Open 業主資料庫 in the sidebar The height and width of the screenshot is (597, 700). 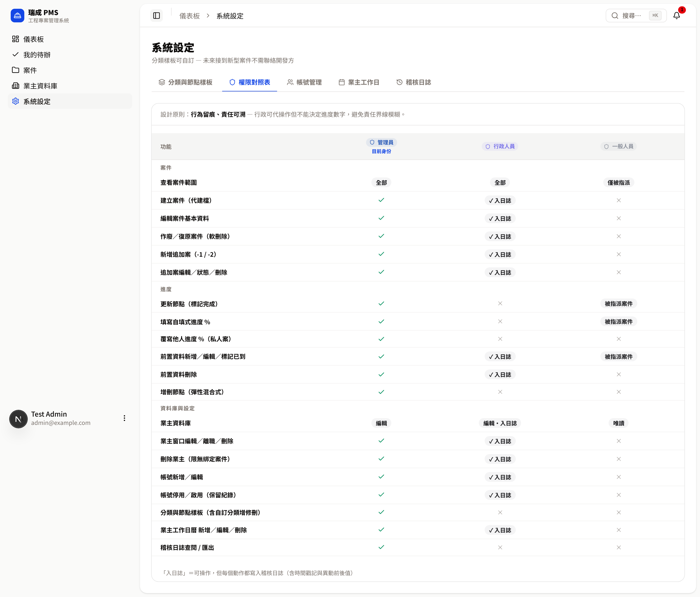70,86
